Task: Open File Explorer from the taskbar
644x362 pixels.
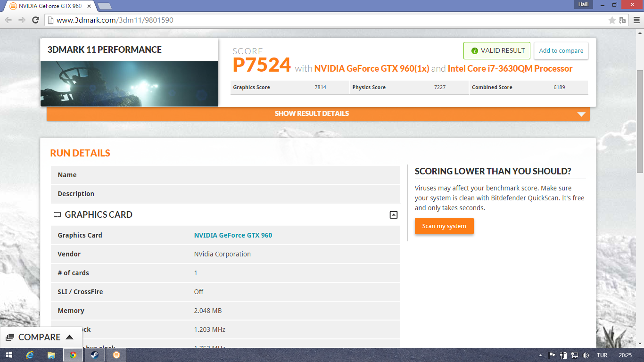Action: (x=51, y=355)
